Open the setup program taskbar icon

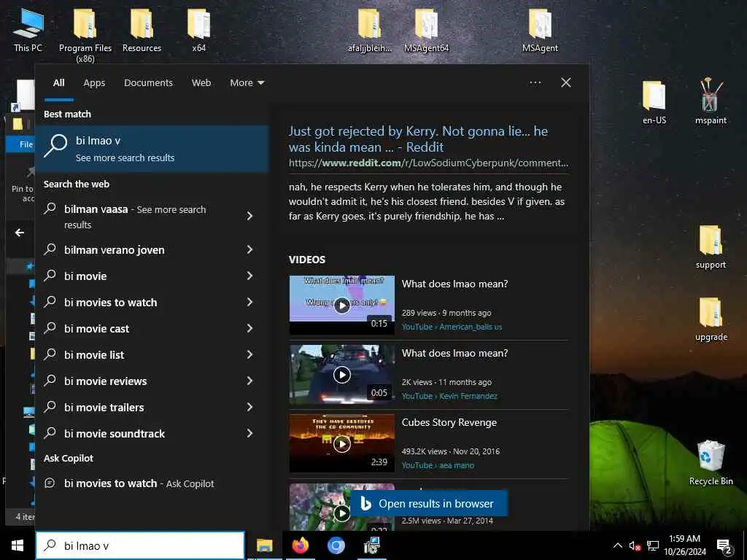pyautogui.click(x=371, y=545)
